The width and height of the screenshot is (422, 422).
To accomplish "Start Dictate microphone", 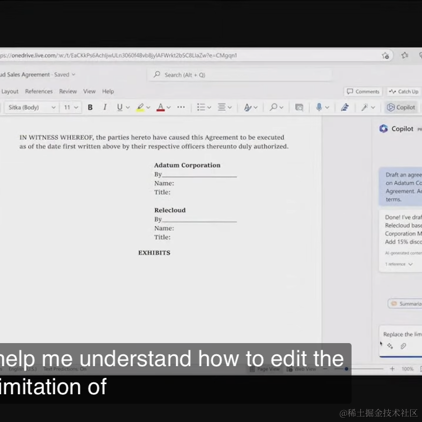I will (x=319, y=107).
